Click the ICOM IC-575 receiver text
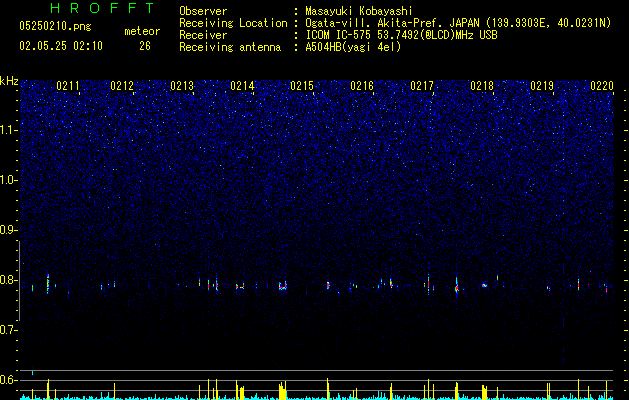This screenshot has width=629, height=400. coord(402,35)
